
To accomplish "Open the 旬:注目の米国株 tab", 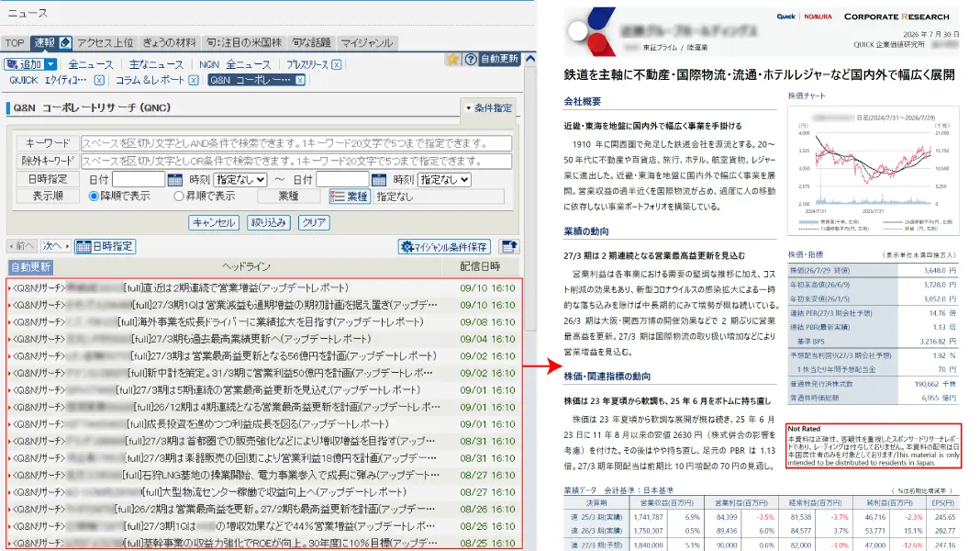I will pyautogui.click(x=244, y=42).
